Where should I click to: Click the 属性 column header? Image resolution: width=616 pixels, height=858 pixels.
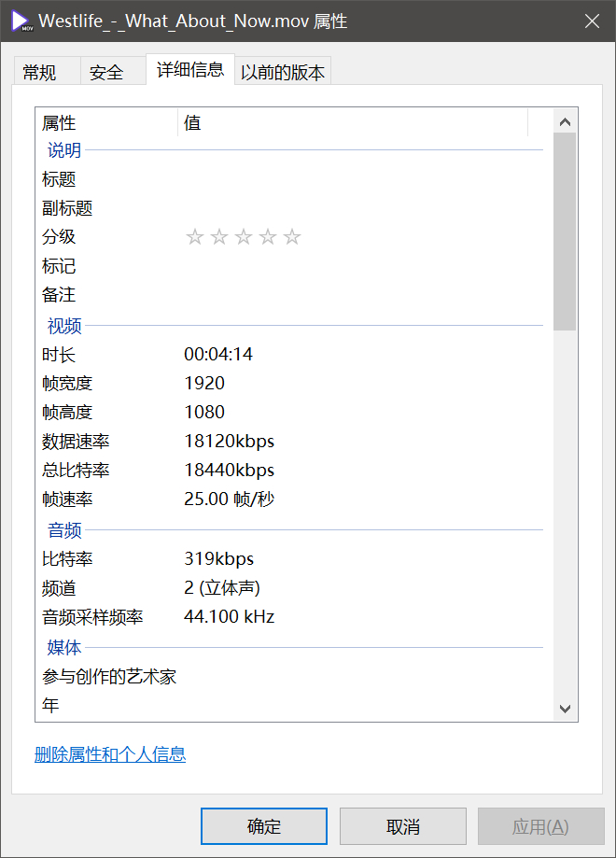[106, 122]
